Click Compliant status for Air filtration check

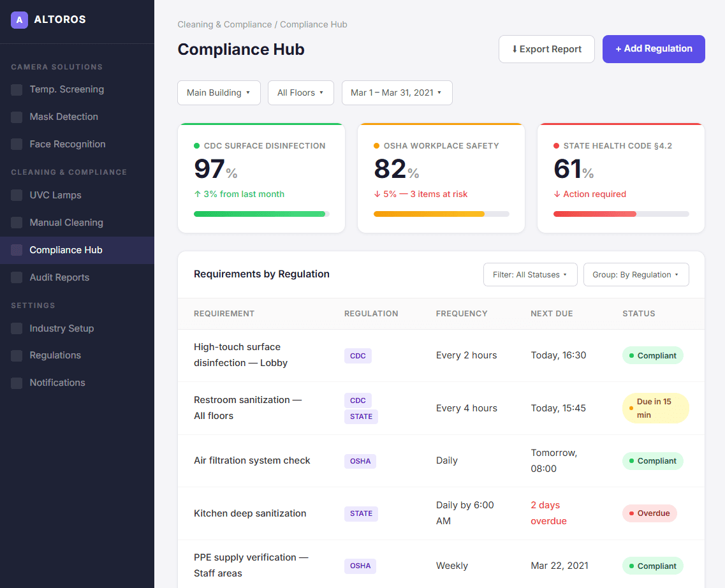coord(653,461)
